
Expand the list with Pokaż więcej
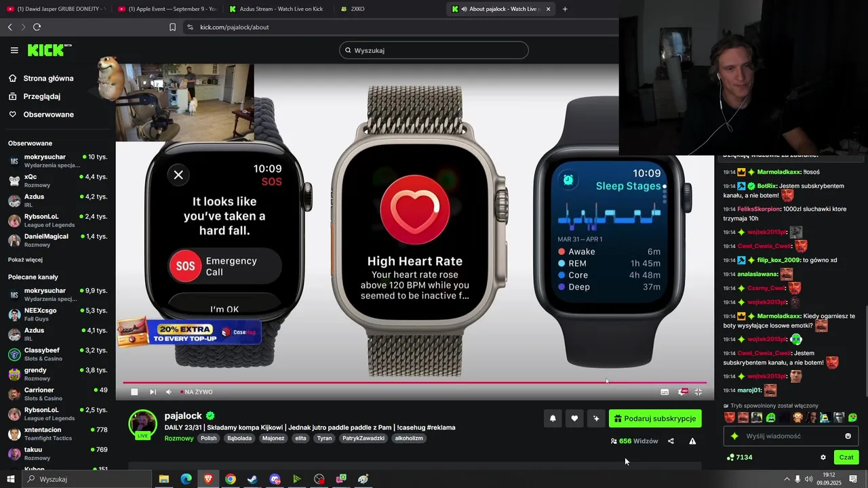25,260
